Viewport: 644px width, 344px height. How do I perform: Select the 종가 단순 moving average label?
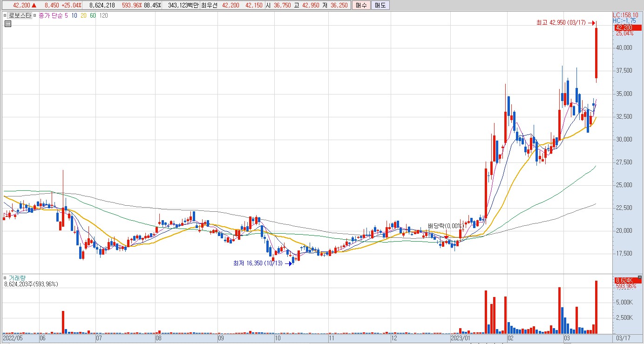pos(51,15)
